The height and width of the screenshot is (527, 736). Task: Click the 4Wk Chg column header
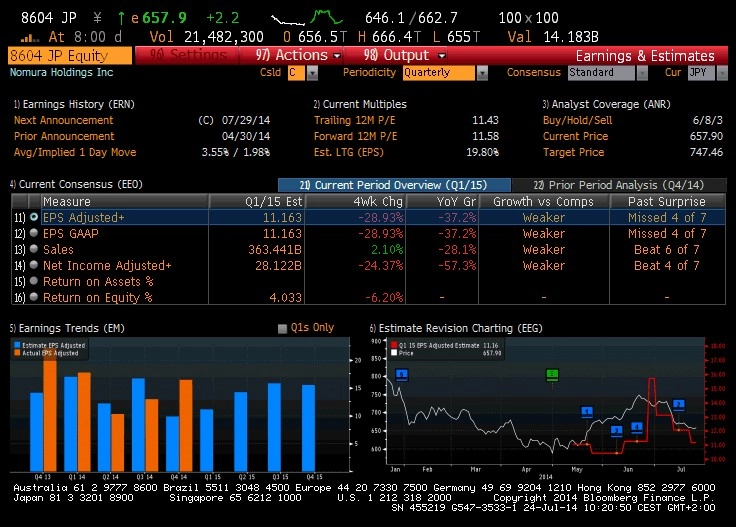point(356,201)
